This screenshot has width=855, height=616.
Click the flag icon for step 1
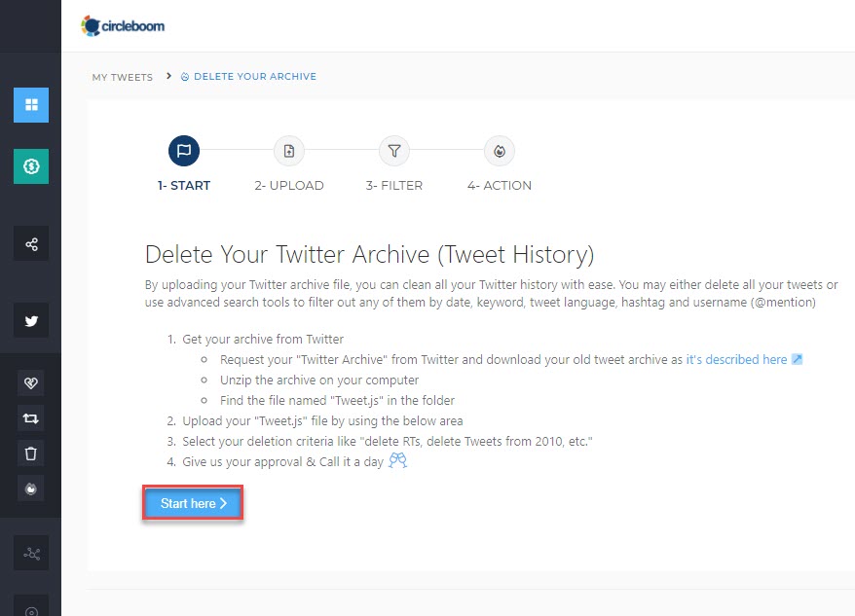[x=184, y=151]
